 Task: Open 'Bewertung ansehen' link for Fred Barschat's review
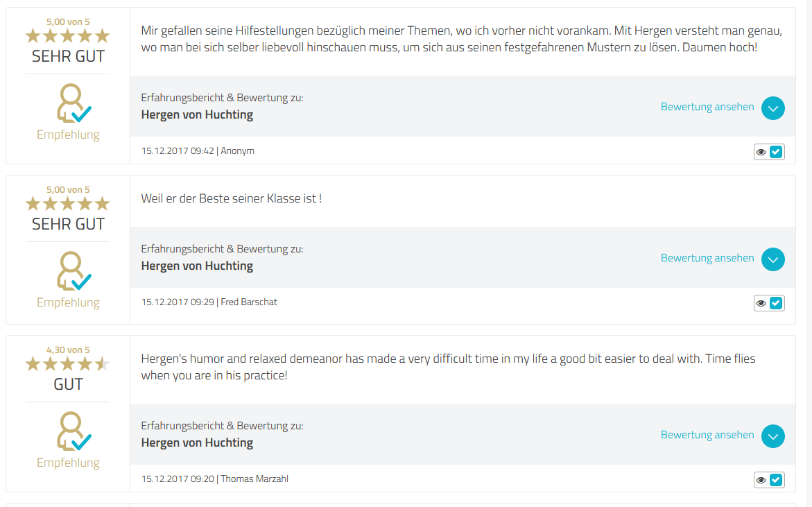[x=707, y=258]
